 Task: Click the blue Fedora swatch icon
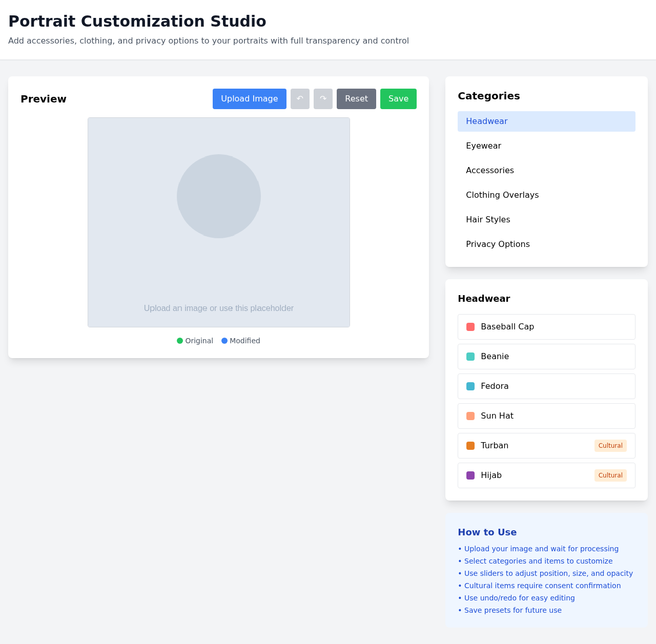click(x=471, y=386)
